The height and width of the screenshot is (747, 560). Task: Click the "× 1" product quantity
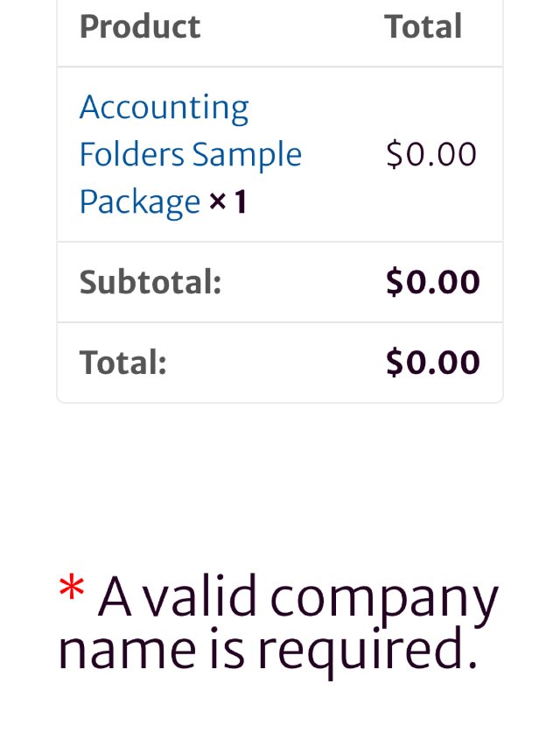[228, 203]
